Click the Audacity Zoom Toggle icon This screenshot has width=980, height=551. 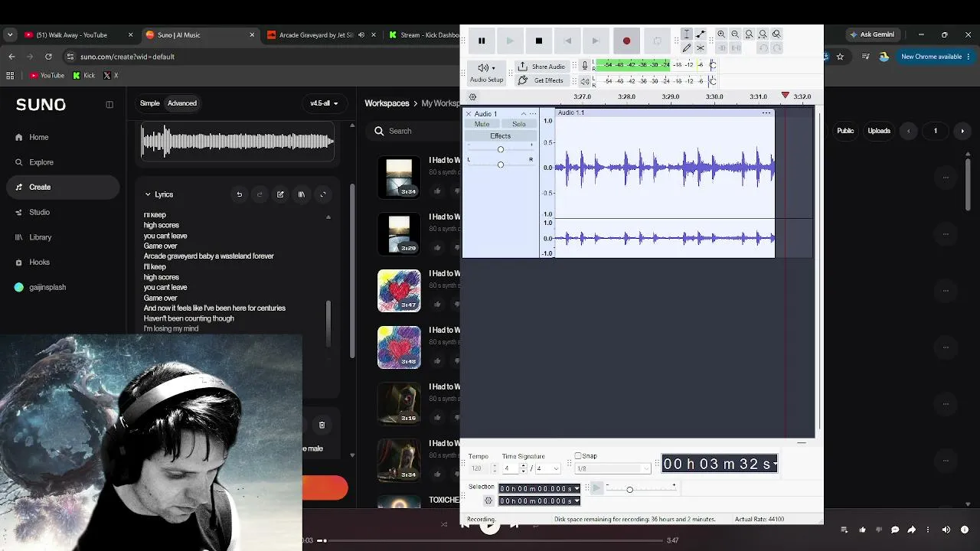776,34
